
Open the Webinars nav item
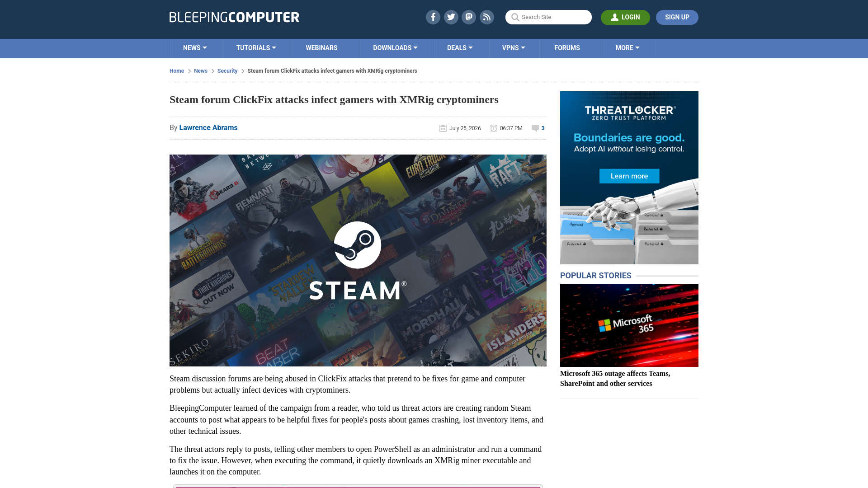coord(321,48)
